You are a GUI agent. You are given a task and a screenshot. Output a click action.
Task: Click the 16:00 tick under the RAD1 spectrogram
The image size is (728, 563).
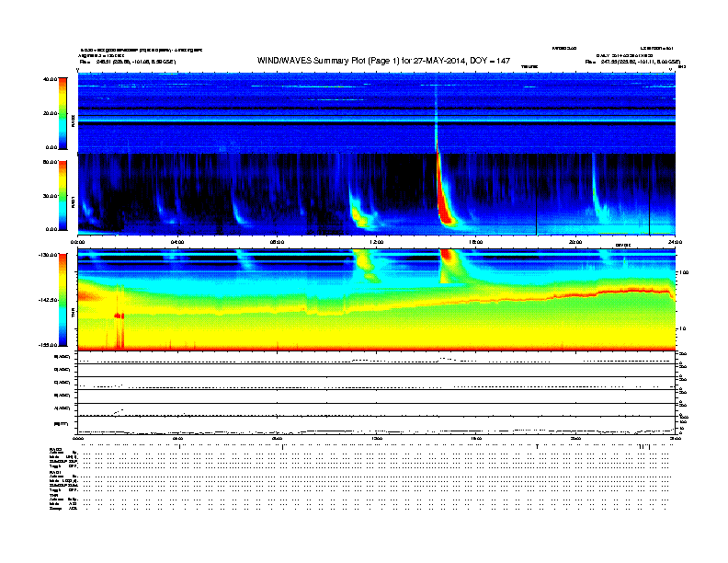point(476,242)
